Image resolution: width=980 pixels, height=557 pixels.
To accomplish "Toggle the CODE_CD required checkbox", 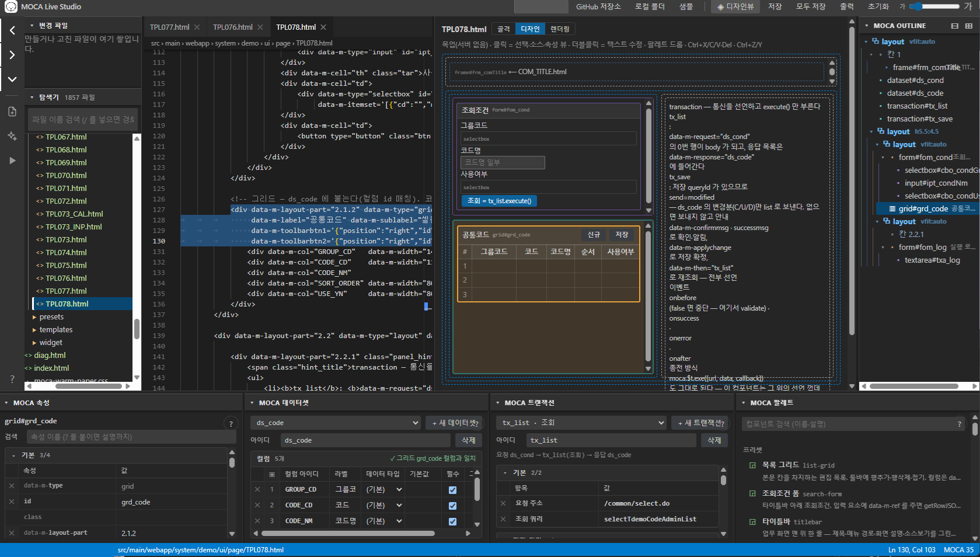I will 452,506.
